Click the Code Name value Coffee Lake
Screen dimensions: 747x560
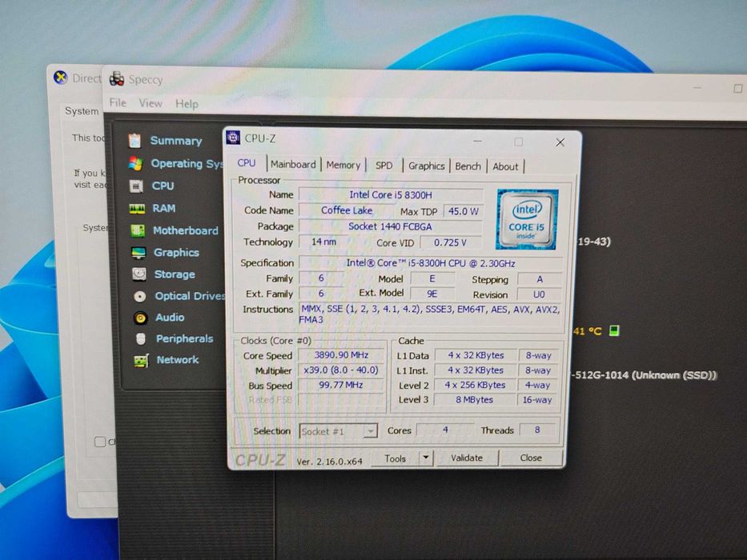(x=347, y=210)
